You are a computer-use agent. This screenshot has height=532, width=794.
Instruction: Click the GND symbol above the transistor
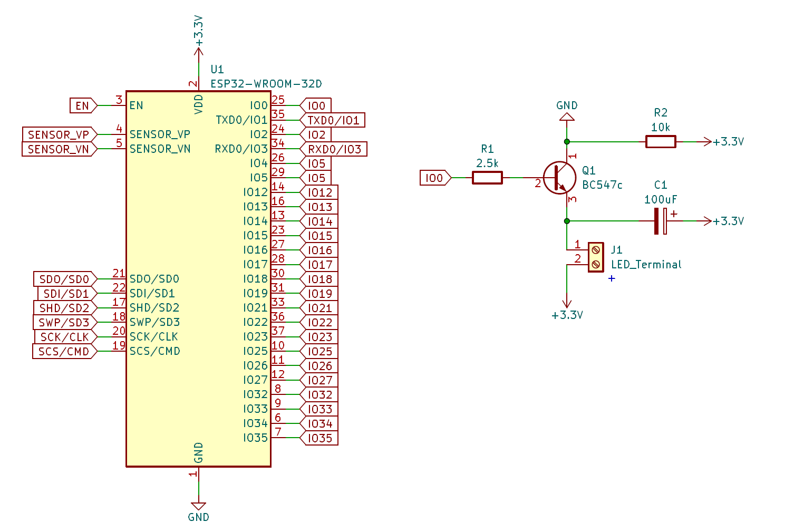pyautogui.click(x=567, y=117)
